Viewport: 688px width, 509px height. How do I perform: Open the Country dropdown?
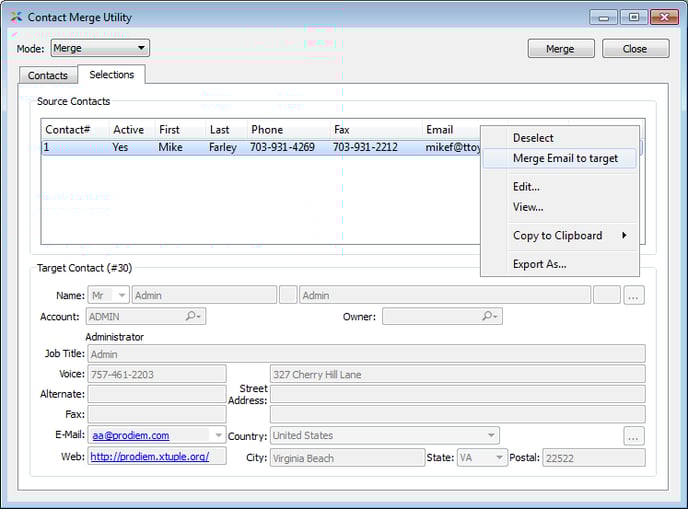pos(491,436)
